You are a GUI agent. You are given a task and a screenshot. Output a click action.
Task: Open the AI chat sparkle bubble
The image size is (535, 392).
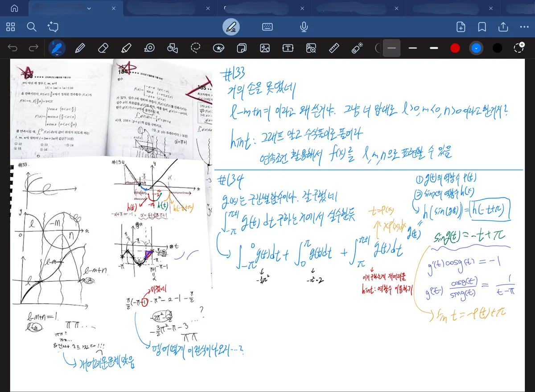pyautogui.click(x=53, y=27)
